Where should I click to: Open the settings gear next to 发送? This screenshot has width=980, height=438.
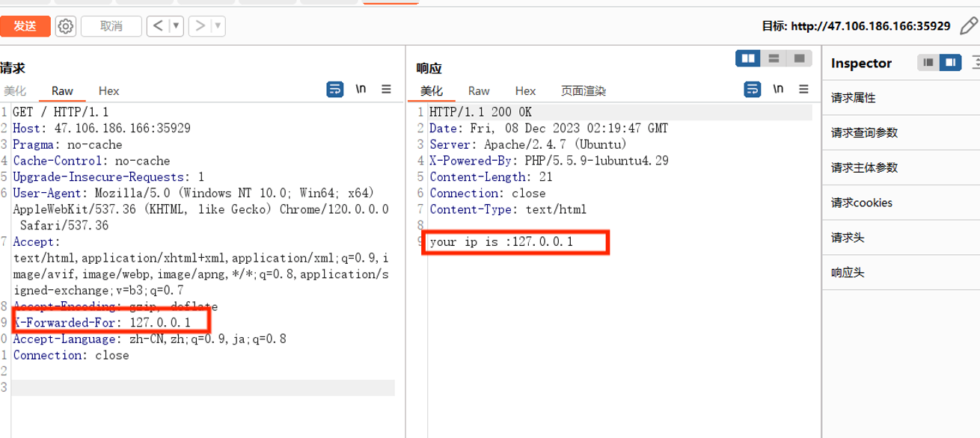tap(66, 26)
